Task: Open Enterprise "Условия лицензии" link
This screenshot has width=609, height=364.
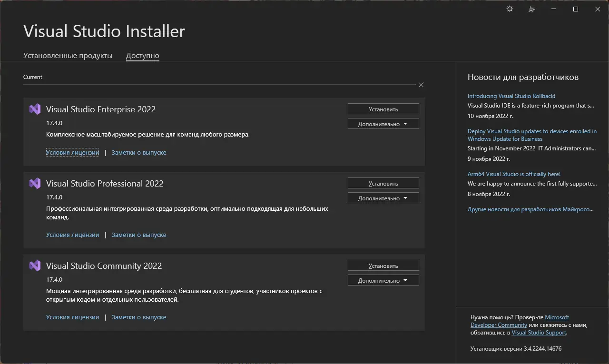Action: tap(72, 153)
